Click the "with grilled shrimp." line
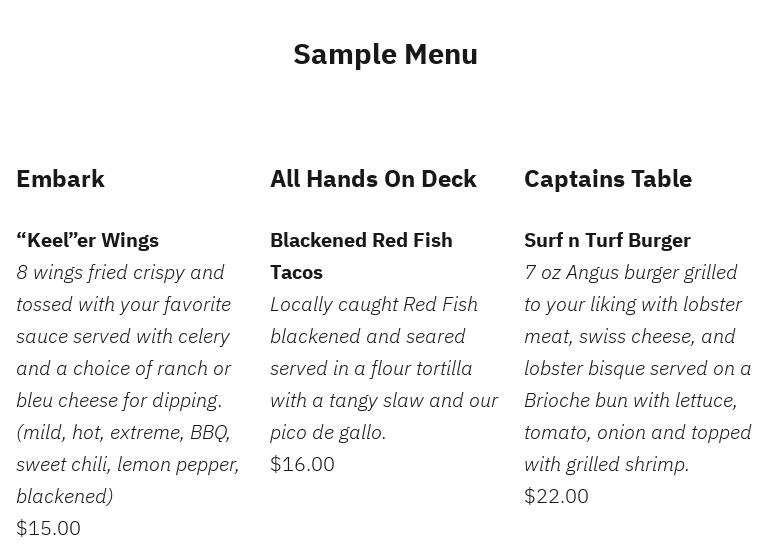Viewport: 770px width, 549px height. point(606,464)
